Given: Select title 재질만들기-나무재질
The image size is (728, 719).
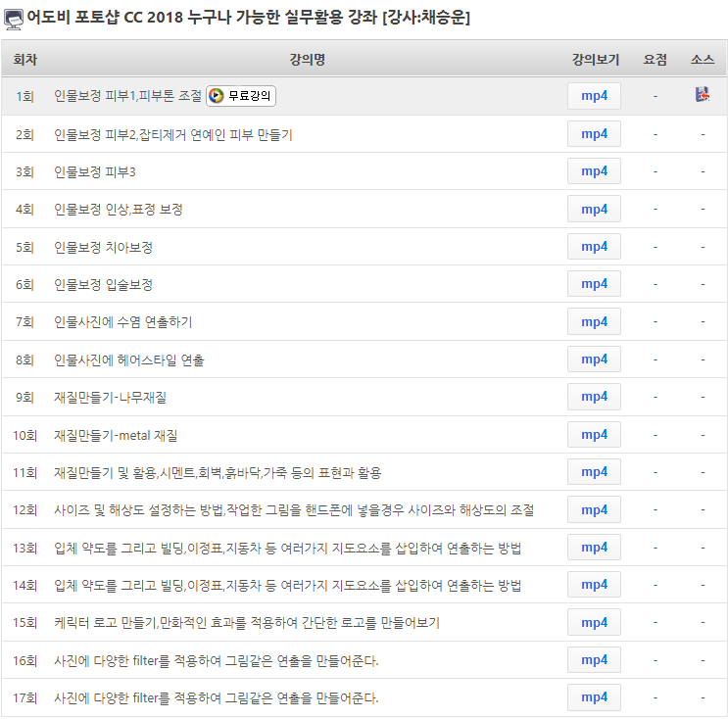Looking at the screenshot, I should point(110,398).
